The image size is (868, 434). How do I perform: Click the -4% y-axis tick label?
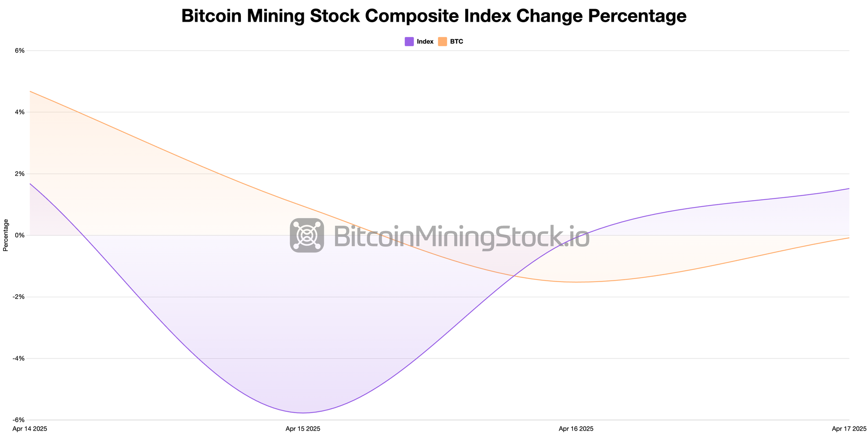coord(19,358)
